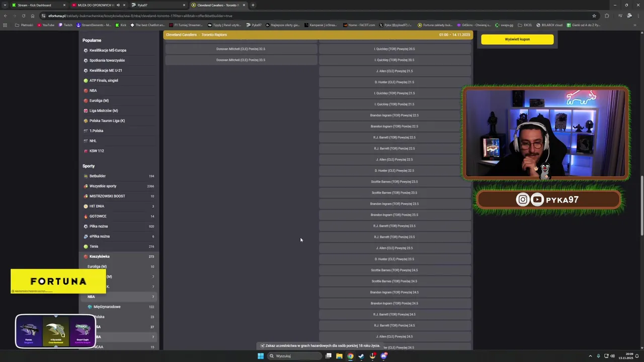Select Brandon Ingram (TOR) Powyżej 23.5

[x=394, y=204]
